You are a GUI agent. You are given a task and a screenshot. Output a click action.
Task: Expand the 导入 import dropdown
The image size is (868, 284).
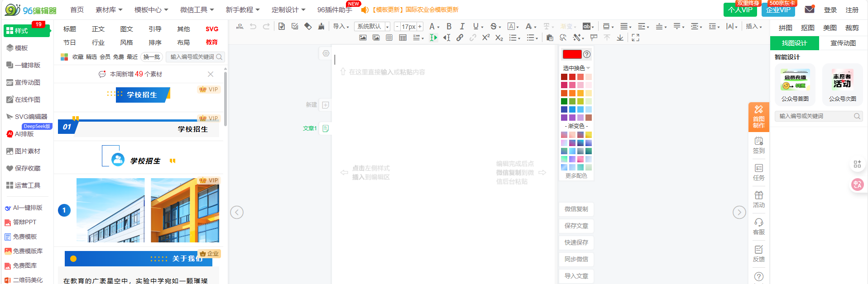(341, 26)
